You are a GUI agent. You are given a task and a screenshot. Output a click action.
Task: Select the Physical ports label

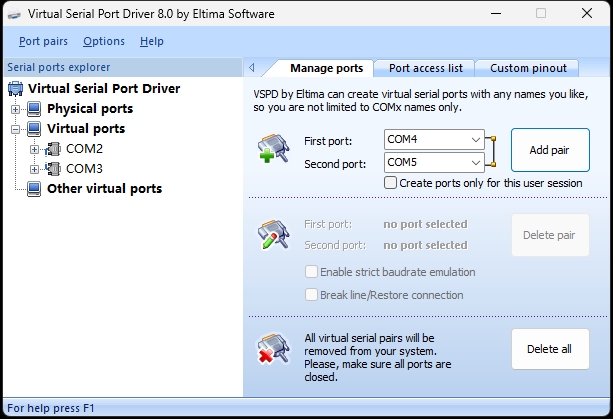(90, 109)
